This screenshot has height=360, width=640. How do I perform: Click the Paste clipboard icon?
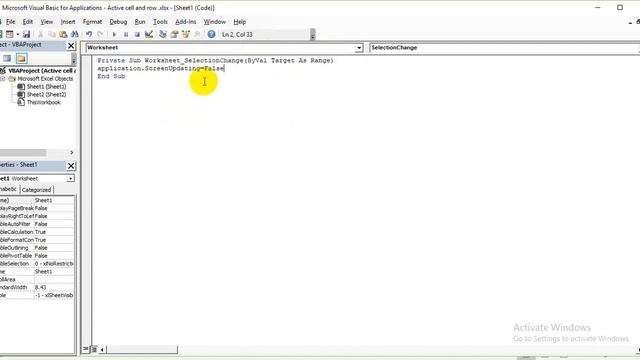(x=63, y=35)
